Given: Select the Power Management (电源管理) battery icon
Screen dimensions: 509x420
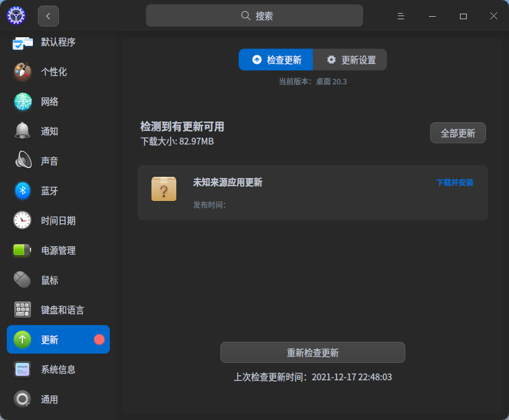Looking at the screenshot, I should coord(22,250).
